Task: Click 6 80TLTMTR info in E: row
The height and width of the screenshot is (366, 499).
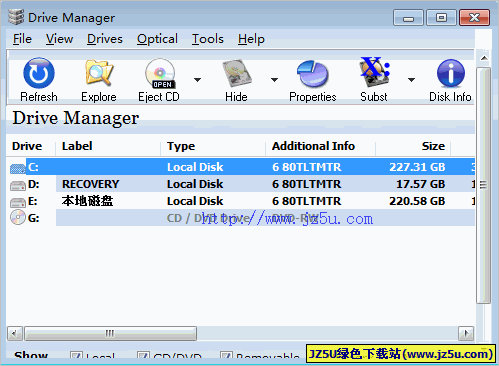Action: [307, 201]
